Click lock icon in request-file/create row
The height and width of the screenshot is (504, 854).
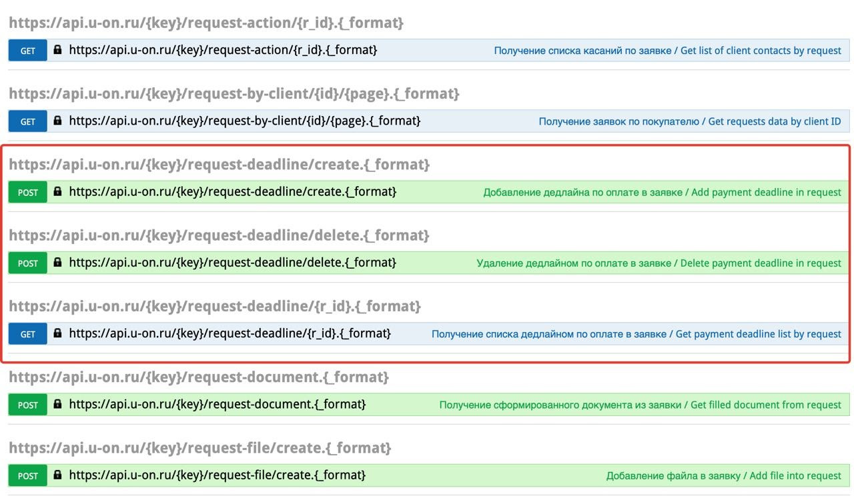[x=57, y=475]
